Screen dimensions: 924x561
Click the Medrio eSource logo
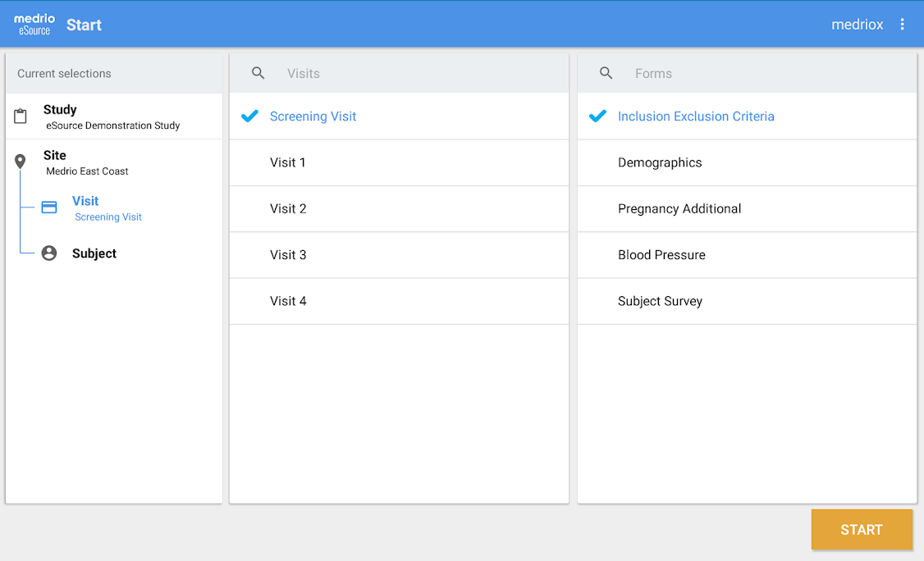point(34,25)
